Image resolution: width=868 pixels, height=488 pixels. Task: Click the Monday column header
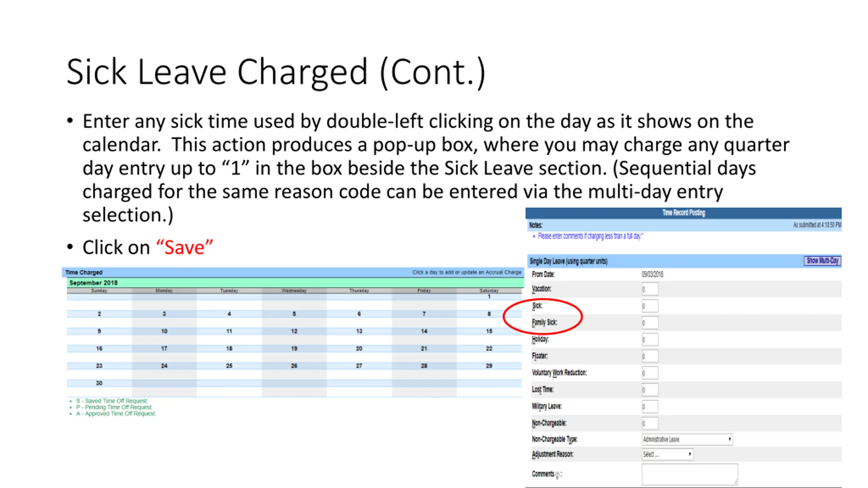[164, 290]
